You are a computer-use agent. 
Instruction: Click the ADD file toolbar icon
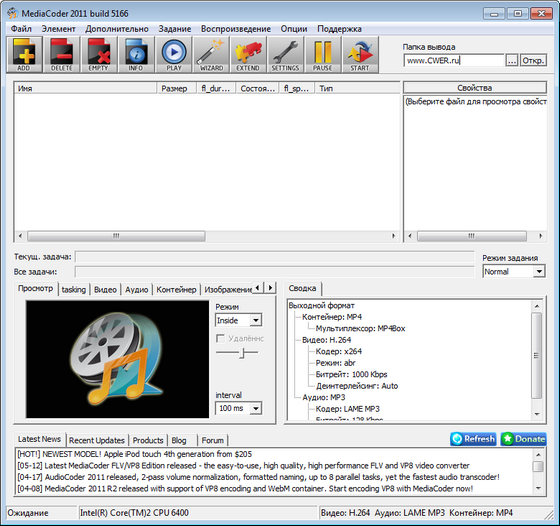pos(24,55)
